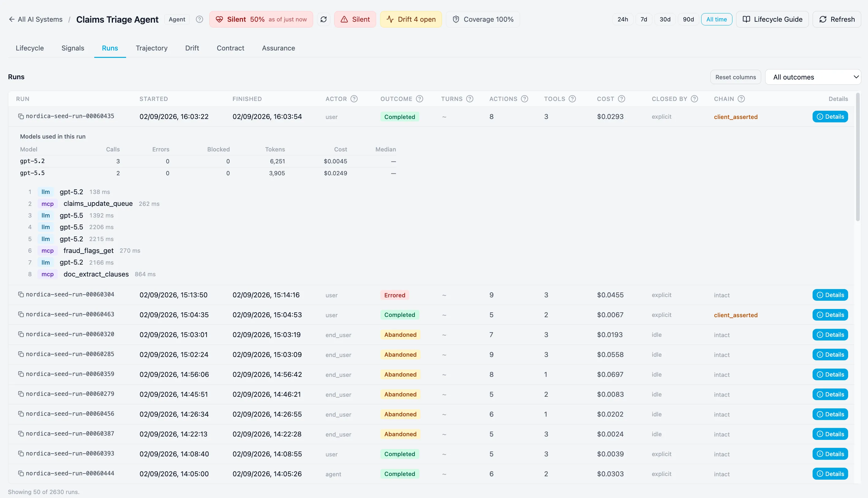Copy run ID nordica-seed-run-00060393
The height and width of the screenshot is (498, 868).
pyautogui.click(x=21, y=453)
